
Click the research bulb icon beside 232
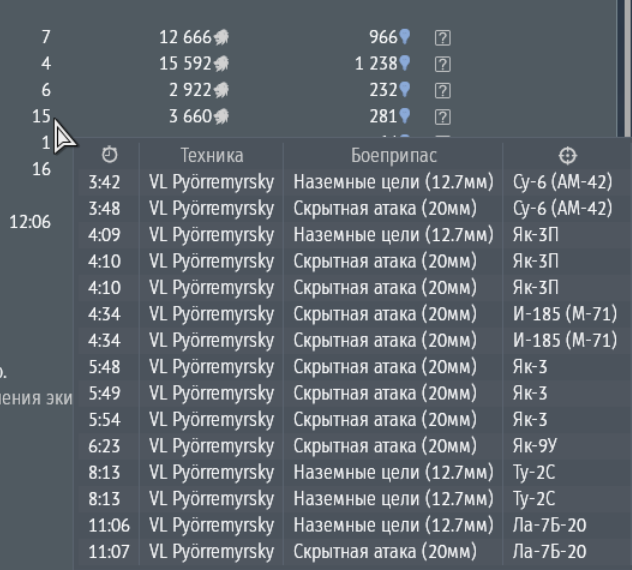405,89
